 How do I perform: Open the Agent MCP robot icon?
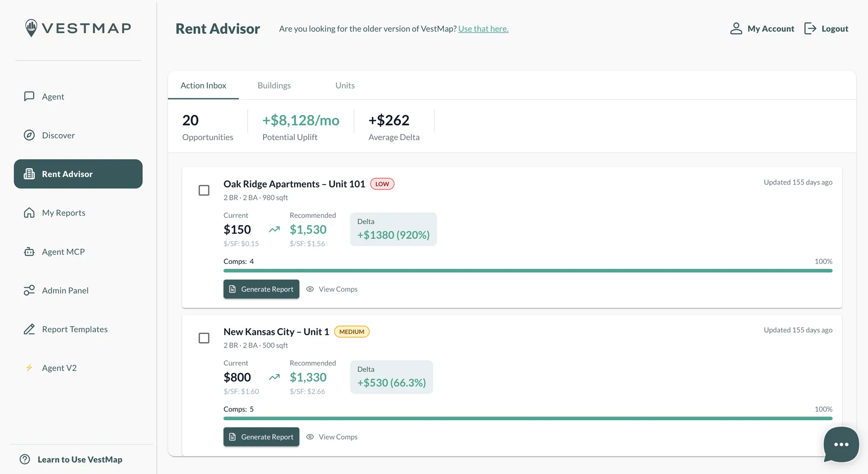[29, 251]
